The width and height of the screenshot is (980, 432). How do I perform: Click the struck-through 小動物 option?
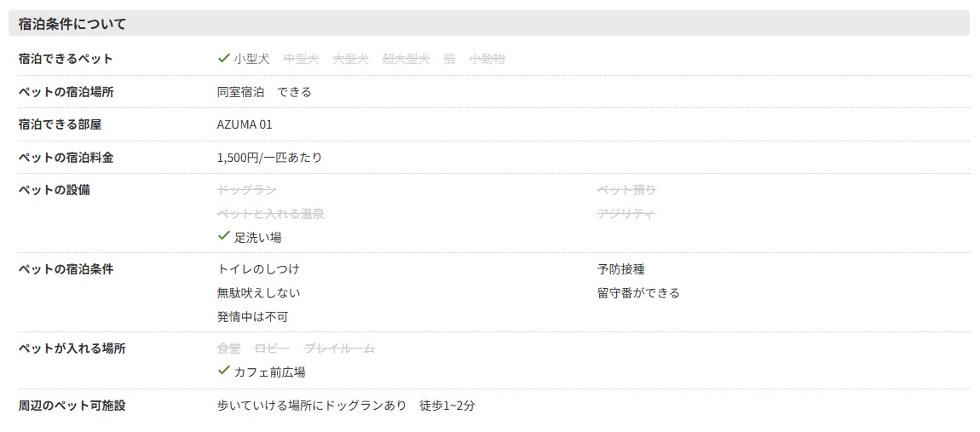click(x=487, y=59)
